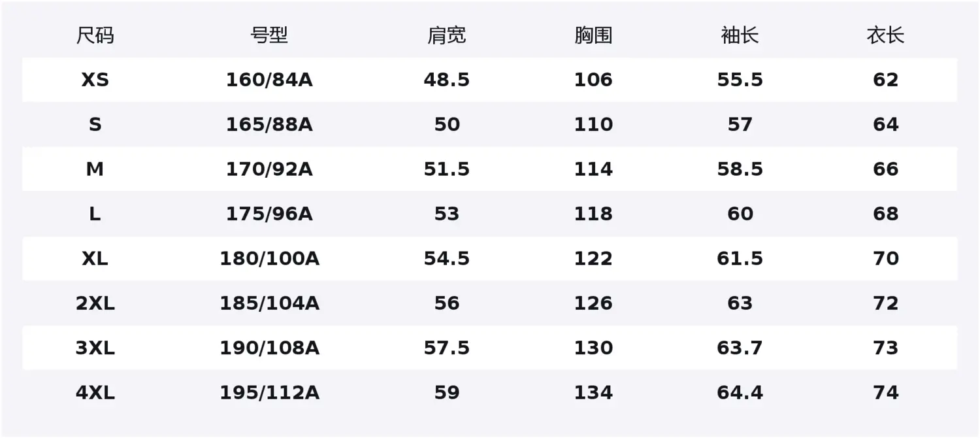980x438 pixels.
Task: Click shoulder width value 53
Action: (x=447, y=214)
